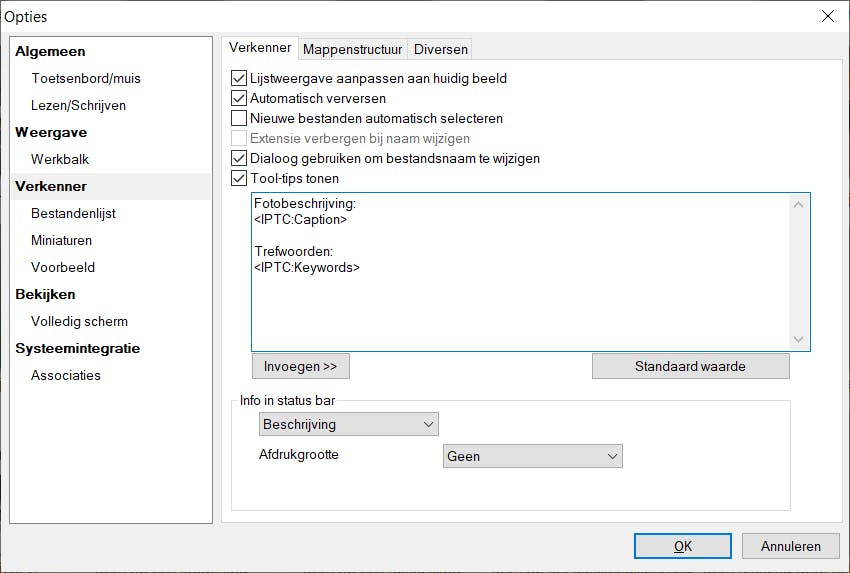
Task: Enable 'Nieuwe bestanden automatisch selecteren' checkbox
Action: tap(239, 118)
